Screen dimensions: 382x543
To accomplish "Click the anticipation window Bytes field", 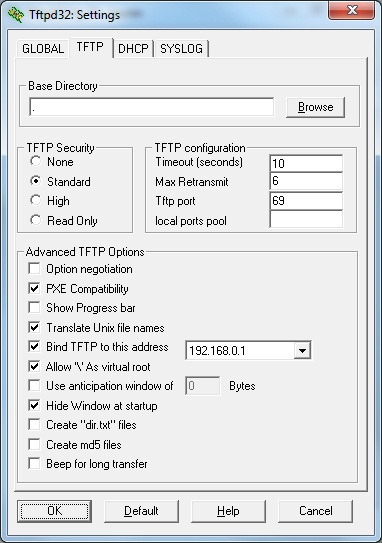I will [203, 386].
